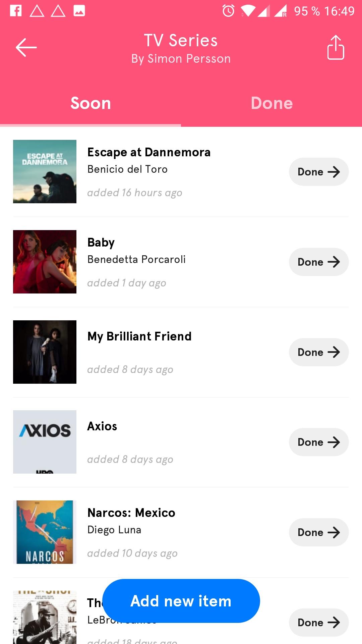
Task: Switch to the Soon tab
Action: 90,103
